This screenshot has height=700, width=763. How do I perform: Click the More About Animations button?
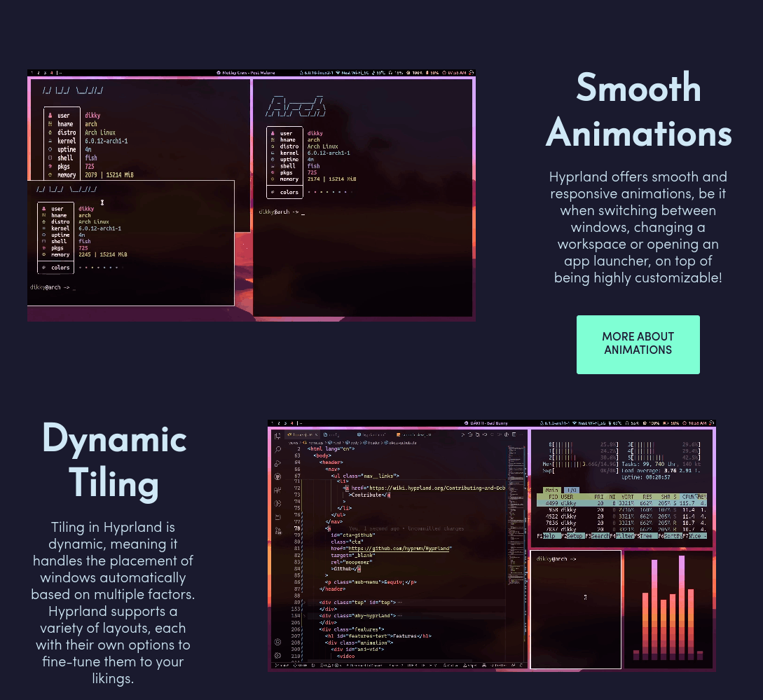coord(638,345)
